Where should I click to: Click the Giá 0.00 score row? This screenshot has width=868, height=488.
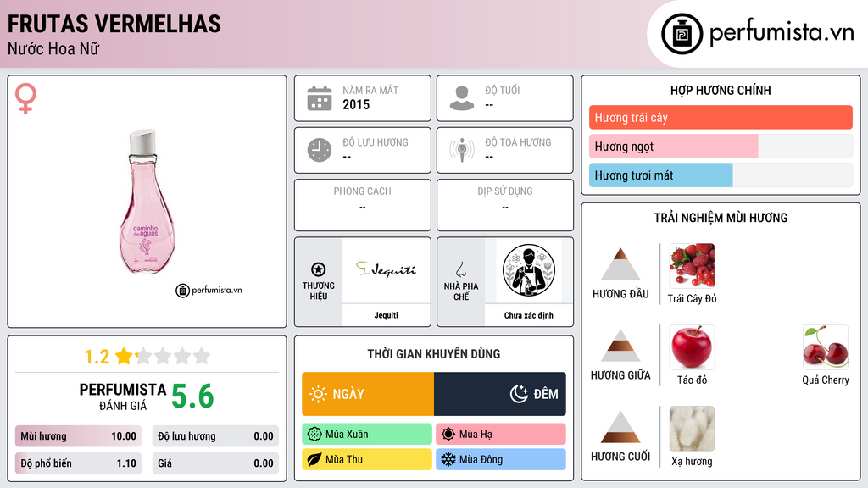215,463
